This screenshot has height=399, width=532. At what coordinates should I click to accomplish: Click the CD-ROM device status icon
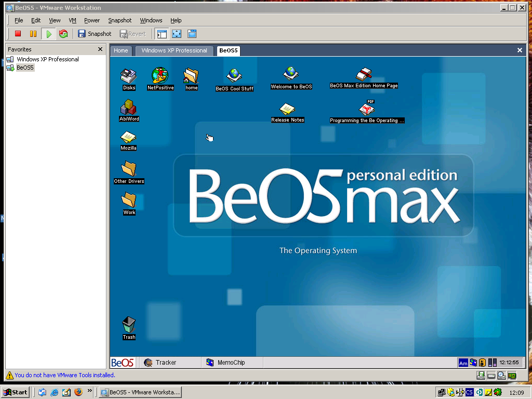click(x=501, y=375)
